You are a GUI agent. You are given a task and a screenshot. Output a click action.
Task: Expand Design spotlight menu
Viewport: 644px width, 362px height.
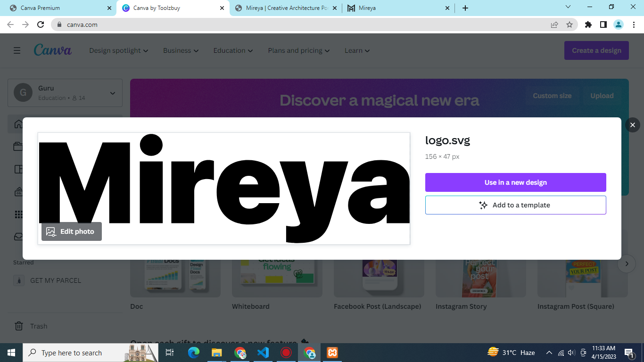[118, 50]
